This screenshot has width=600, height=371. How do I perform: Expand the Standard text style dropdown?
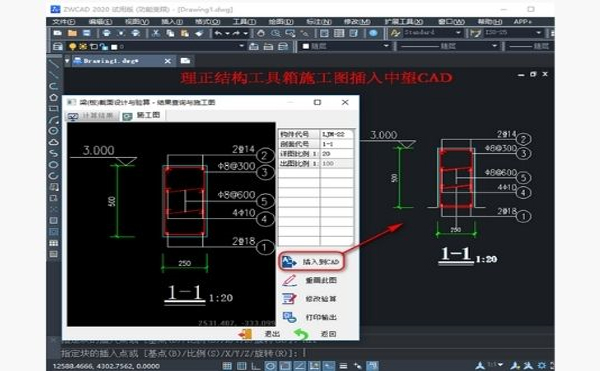point(458,33)
